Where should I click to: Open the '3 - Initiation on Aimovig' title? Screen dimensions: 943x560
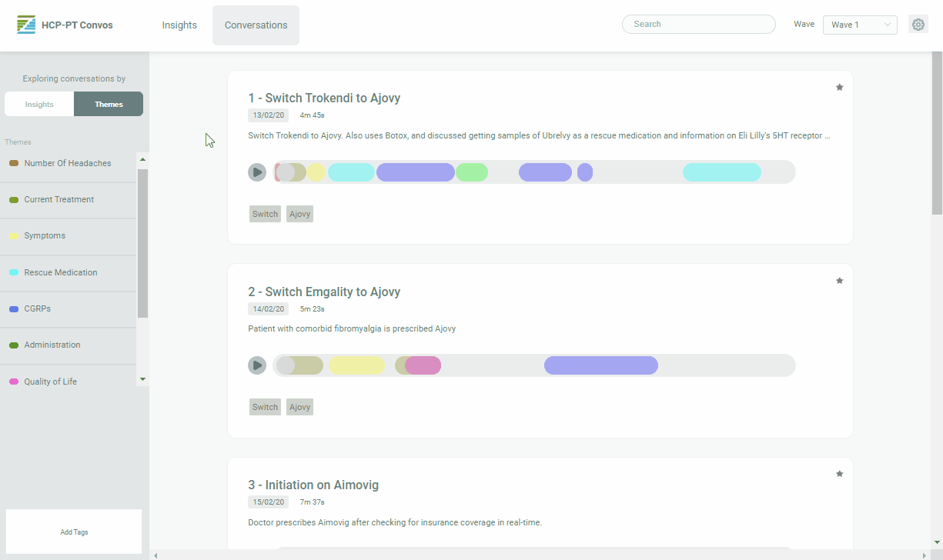(x=313, y=485)
